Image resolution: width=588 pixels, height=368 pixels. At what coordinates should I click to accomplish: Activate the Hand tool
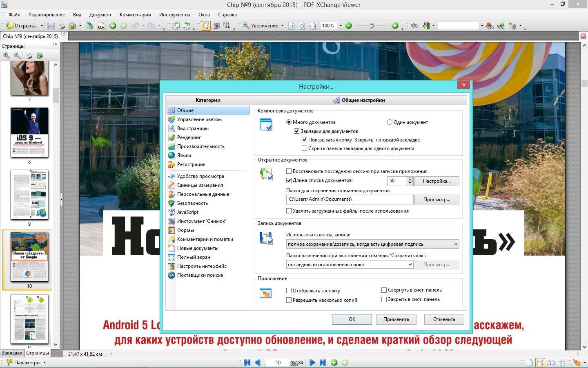pyautogui.click(x=205, y=26)
